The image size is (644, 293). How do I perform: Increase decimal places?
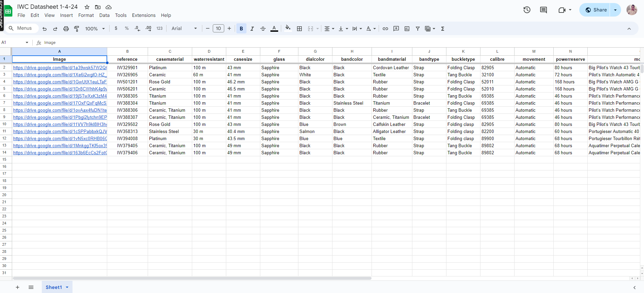click(148, 29)
